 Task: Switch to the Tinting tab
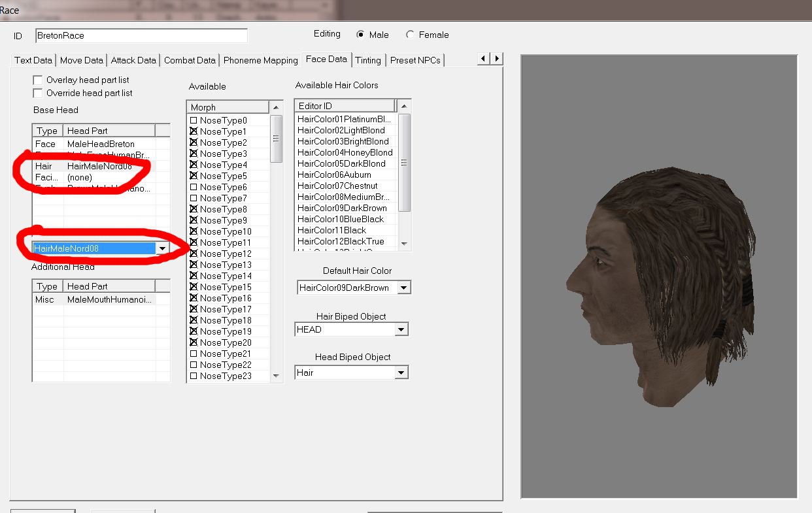tap(367, 60)
